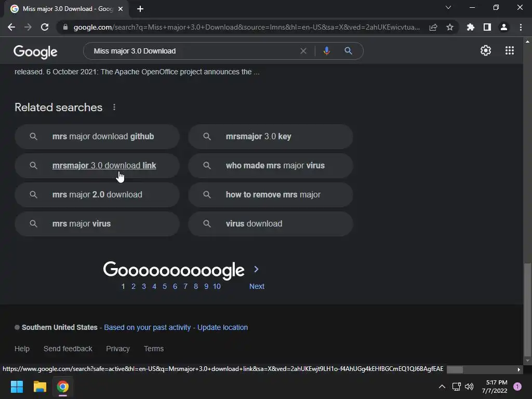Click the lock icon in address bar
532x399 pixels.
[x=65, y=27]
